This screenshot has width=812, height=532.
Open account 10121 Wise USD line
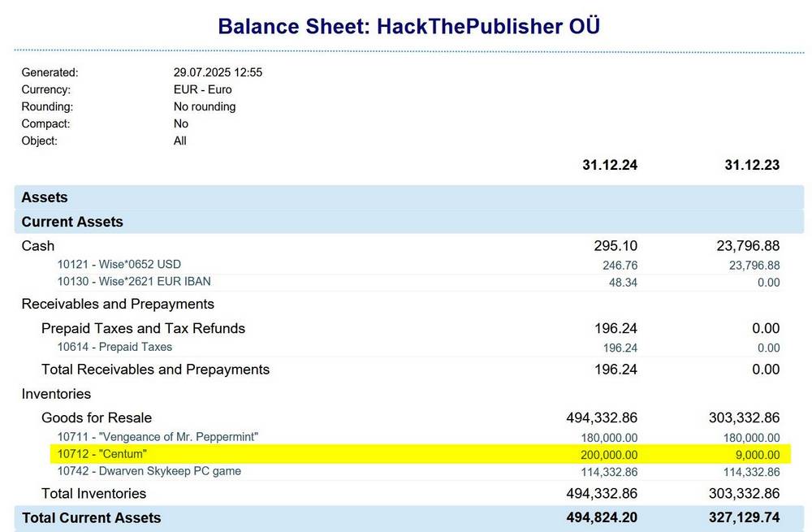[x=119, y=265]
